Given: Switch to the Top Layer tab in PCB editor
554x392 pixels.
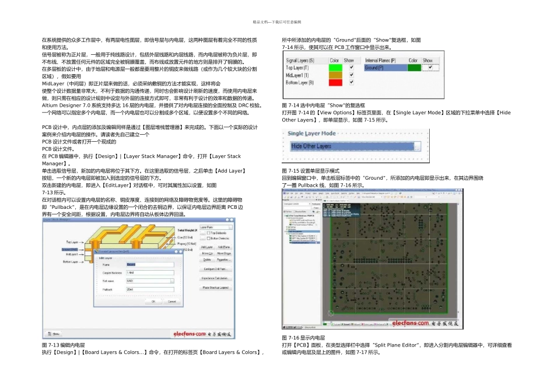Looking at the screenshot, I should pyautogui.click(x=336, y=324).
